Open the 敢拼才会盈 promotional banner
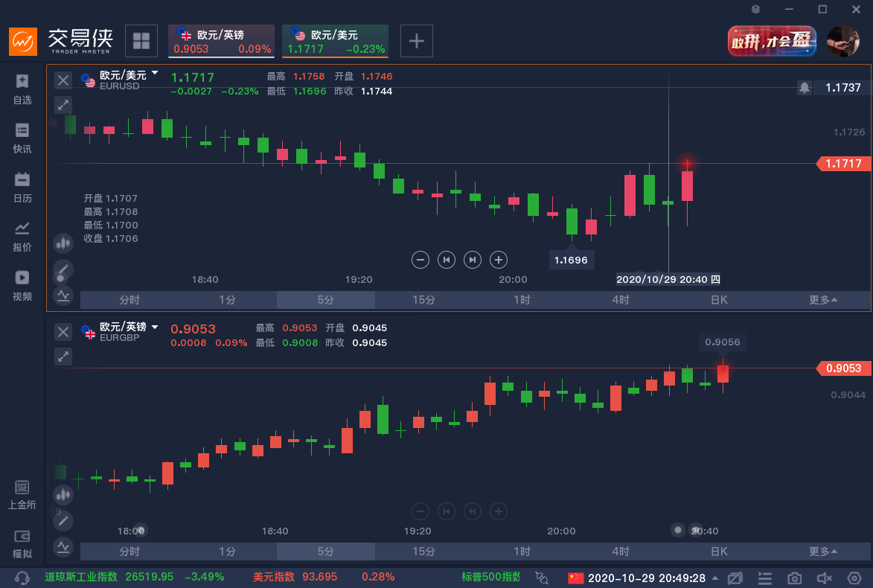Image resolution: width=873 pixels, height=588 pixels. (772, 41)
